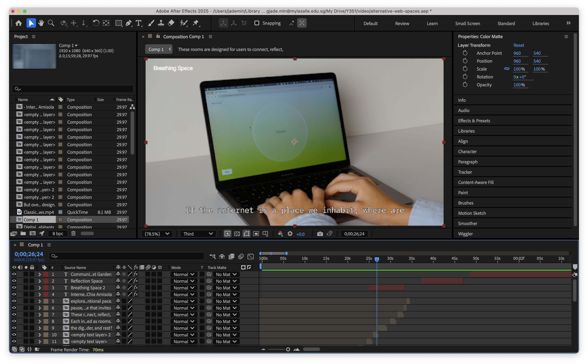Open the Third resolution dropdown
The height and width of the screenshot is (364, 588).
pos(198,234)
